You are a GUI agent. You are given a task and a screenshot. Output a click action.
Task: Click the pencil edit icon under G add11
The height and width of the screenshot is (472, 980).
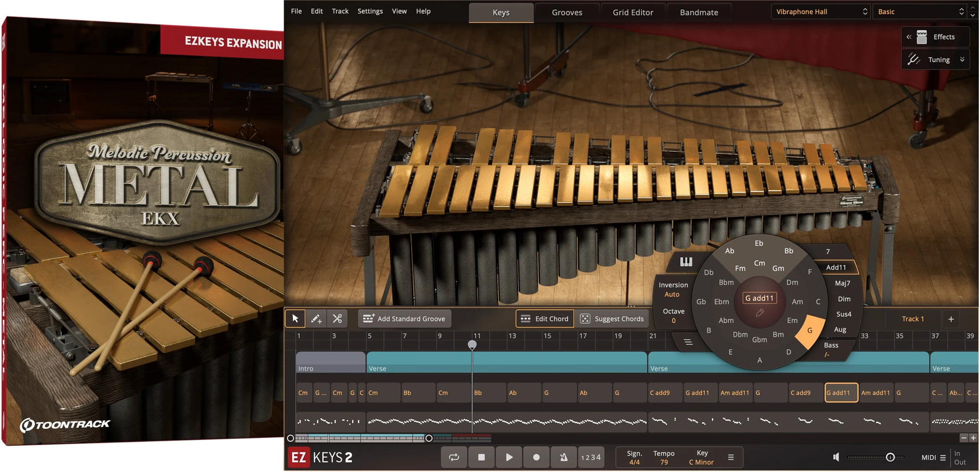coord(759,312)
